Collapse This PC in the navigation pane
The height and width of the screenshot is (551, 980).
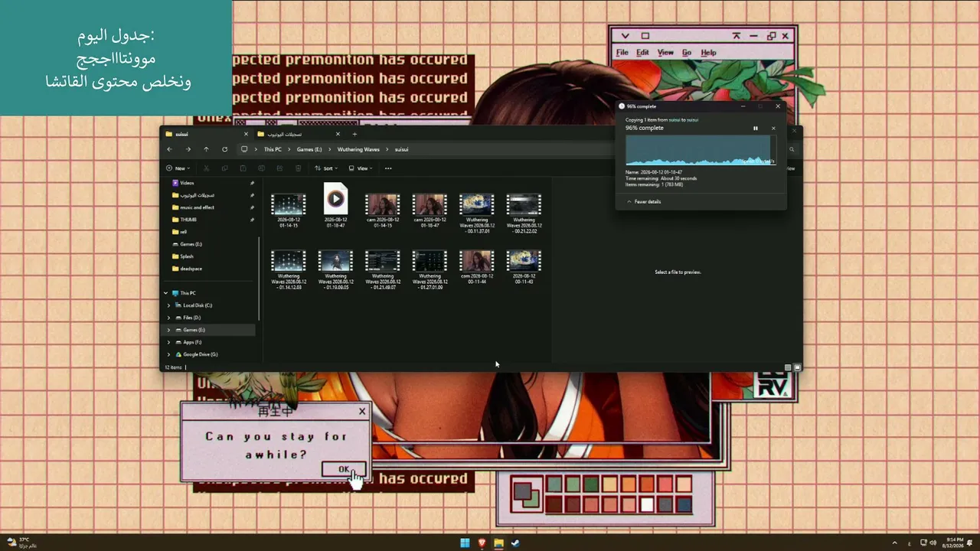tap(166, 293)
